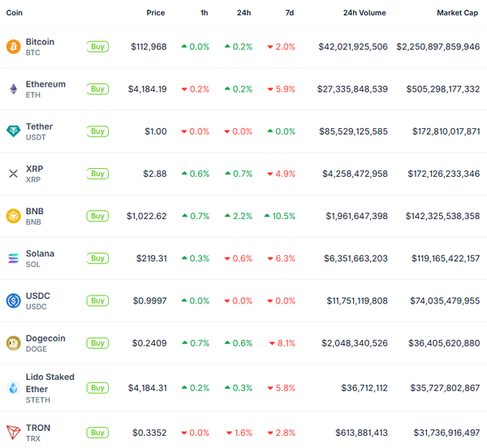Sort by Coin column header
Screen dimensions: 487x448
[x=15, y=13]
